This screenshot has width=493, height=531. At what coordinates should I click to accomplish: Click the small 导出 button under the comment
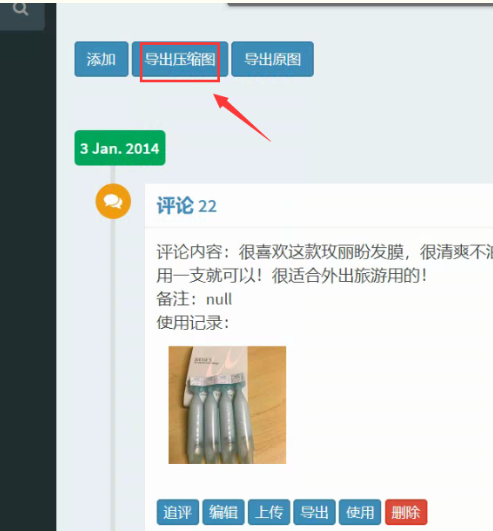tap(315, 512)
